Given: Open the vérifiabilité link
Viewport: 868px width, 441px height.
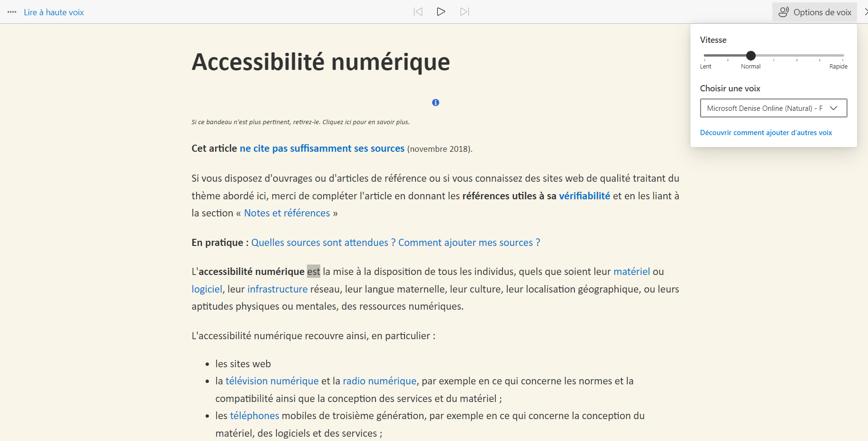Looking at the screenshot, I should 584,196.
